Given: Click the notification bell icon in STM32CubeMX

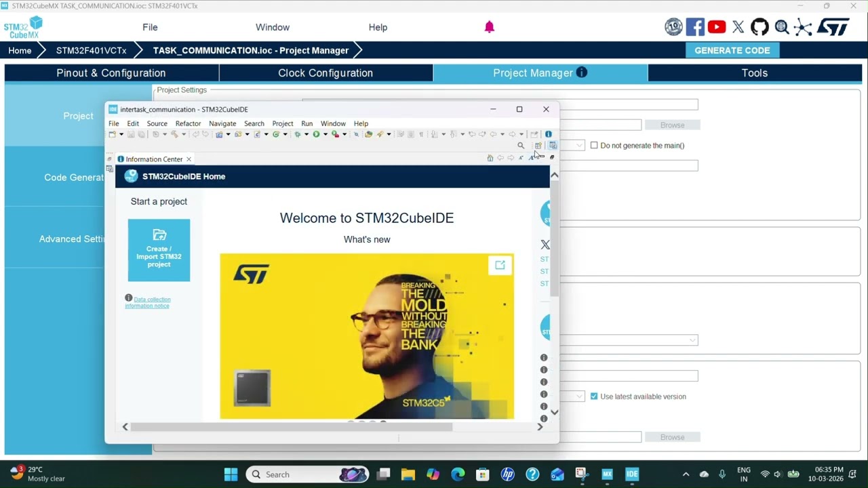Looking at the screenshot, I should (x=490, y=27).
